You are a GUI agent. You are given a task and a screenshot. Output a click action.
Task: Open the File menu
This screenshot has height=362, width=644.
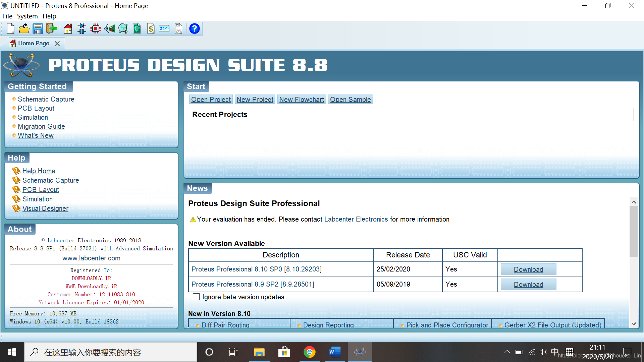7,16
